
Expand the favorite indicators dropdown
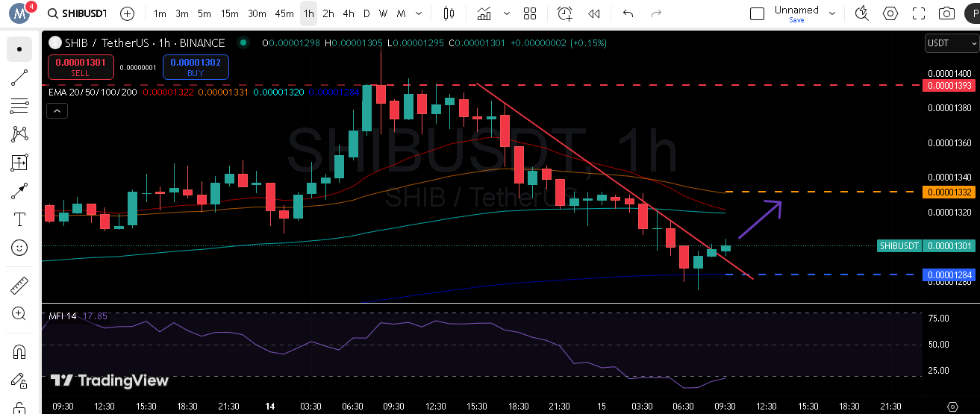pyautogui.click(x=508, y=13)
